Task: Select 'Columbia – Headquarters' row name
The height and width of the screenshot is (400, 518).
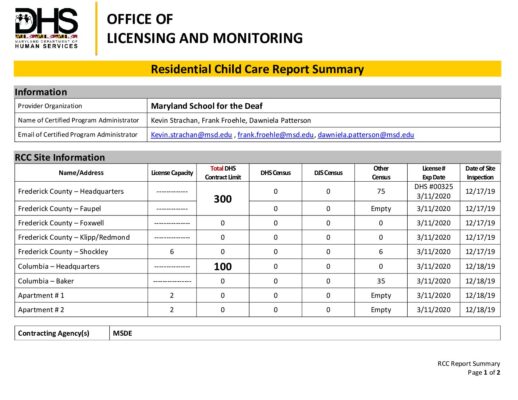Action: 59,266
